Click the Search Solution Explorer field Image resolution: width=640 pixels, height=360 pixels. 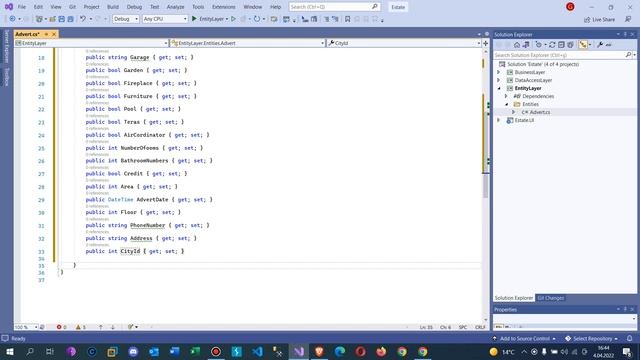pos(559,55)
